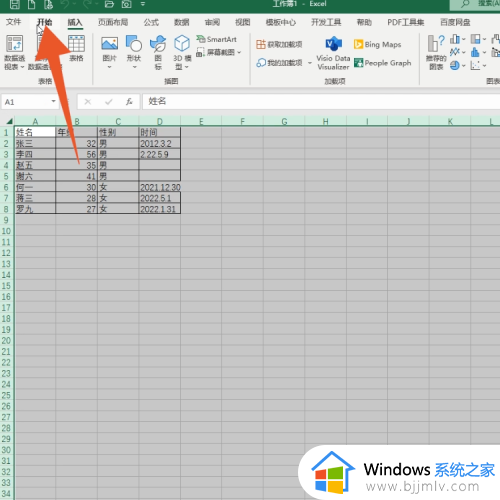Click the 3D Model cube icon
This screenshot has height=500, width=500.
point(182,43)
